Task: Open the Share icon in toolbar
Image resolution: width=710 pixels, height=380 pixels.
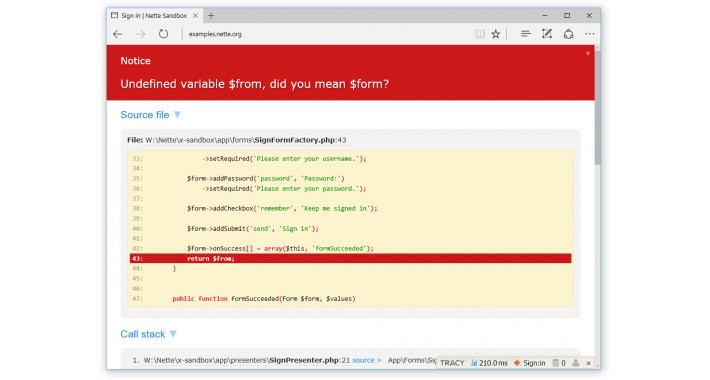Action: [x=569, y=34]
